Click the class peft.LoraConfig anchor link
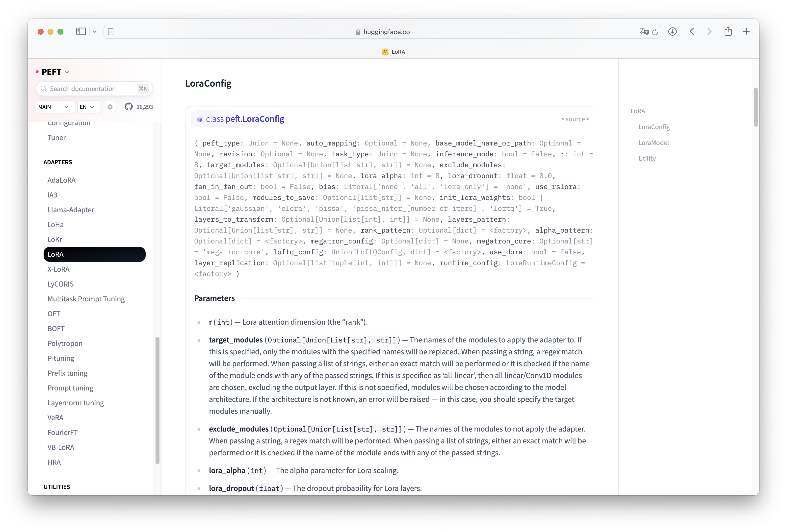The height and width of the screenshot is (532, 787). 245,119
